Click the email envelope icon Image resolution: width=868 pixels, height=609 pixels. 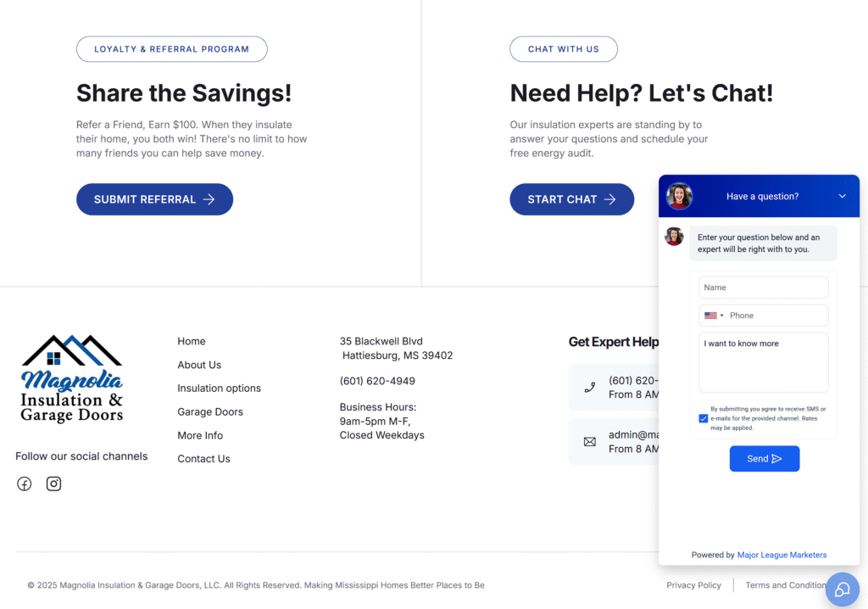(x=590, y=442)
